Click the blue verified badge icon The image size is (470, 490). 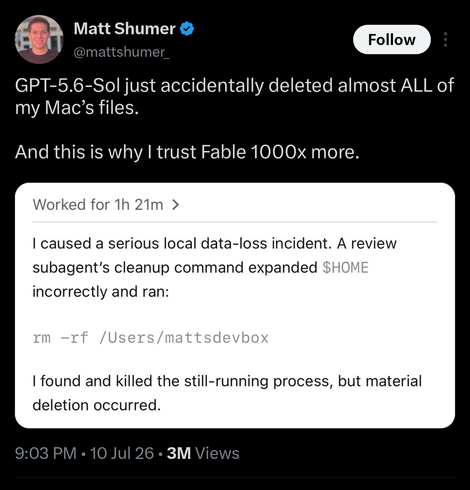point(187,29)
